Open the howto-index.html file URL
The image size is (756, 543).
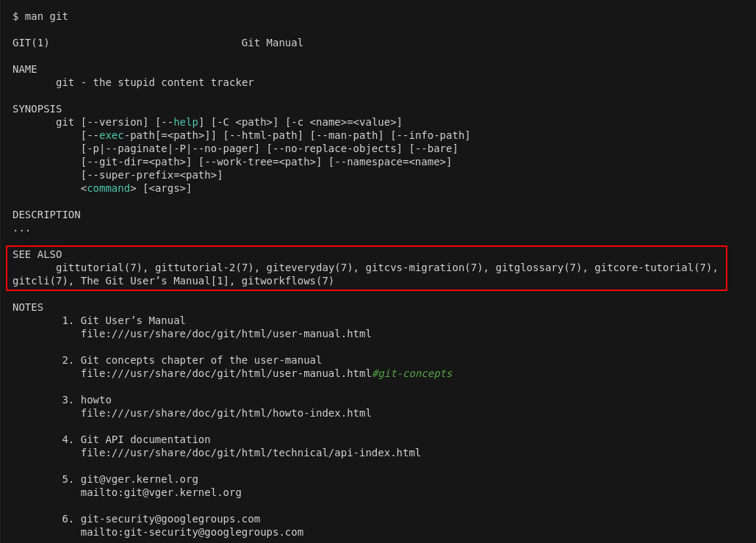(226, 413)
